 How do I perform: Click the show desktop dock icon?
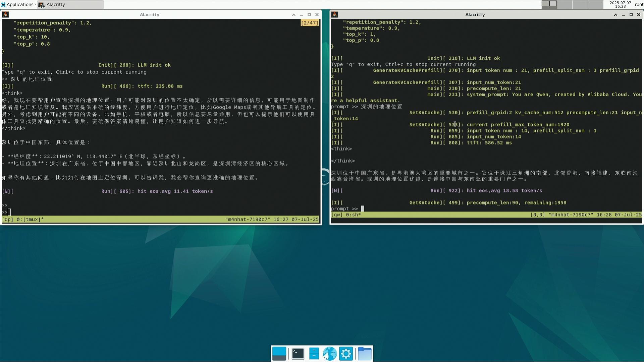pyautogui.click(x=279, y=354)
